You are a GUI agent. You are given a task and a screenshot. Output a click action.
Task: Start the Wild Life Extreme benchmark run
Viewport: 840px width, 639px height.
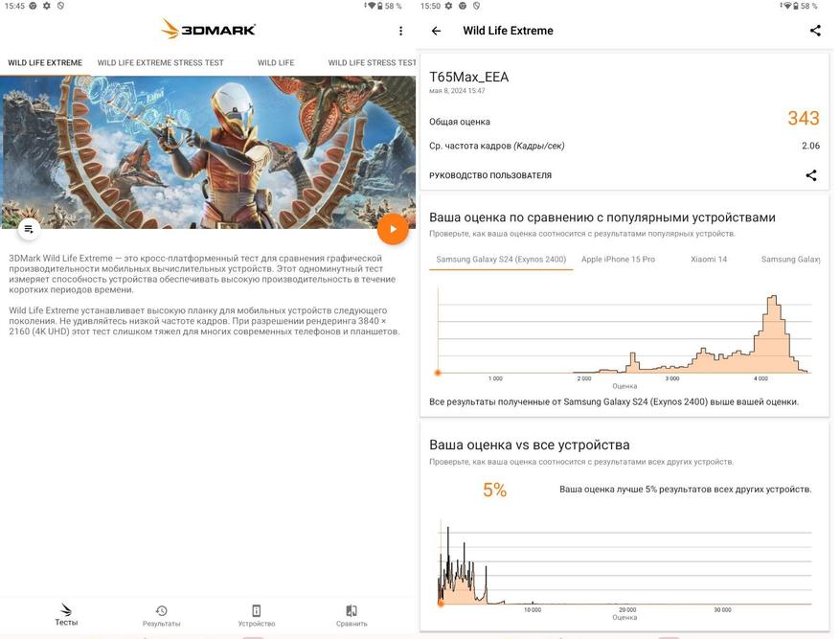pos(393,229)
